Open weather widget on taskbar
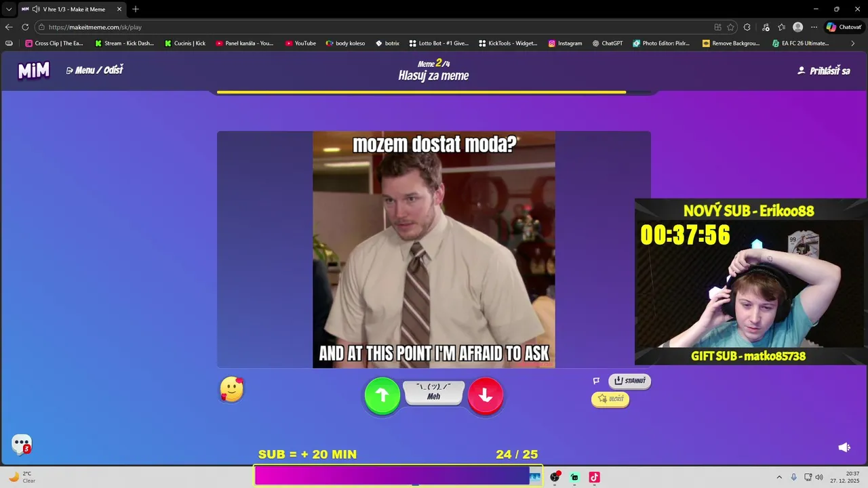 click(22, 477)
